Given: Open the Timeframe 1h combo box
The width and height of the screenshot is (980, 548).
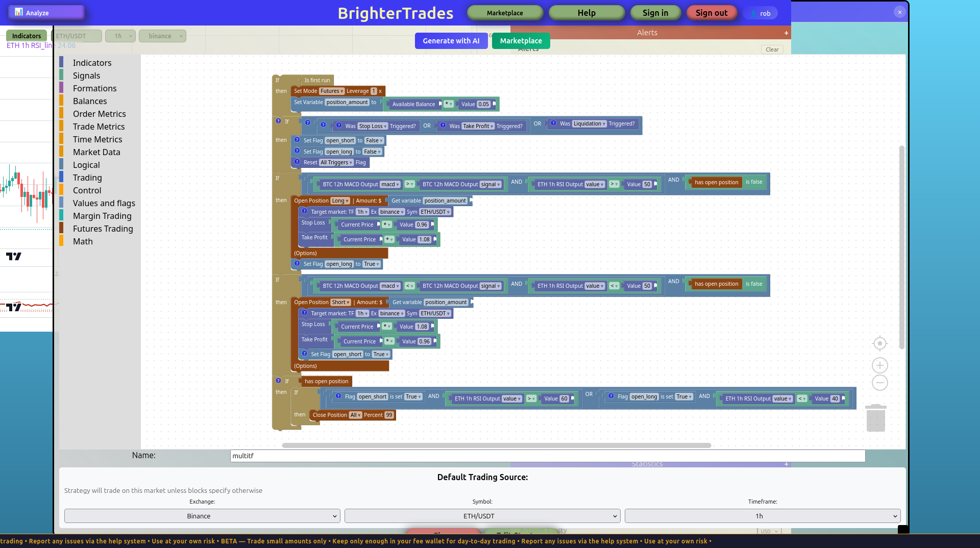Looking at the screenshot, I should point(763,516).
